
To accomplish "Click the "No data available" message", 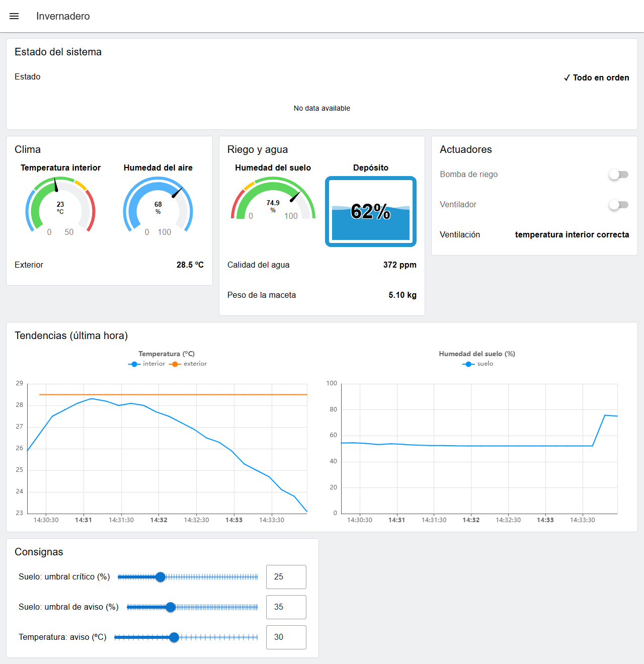I will (322, 108).
